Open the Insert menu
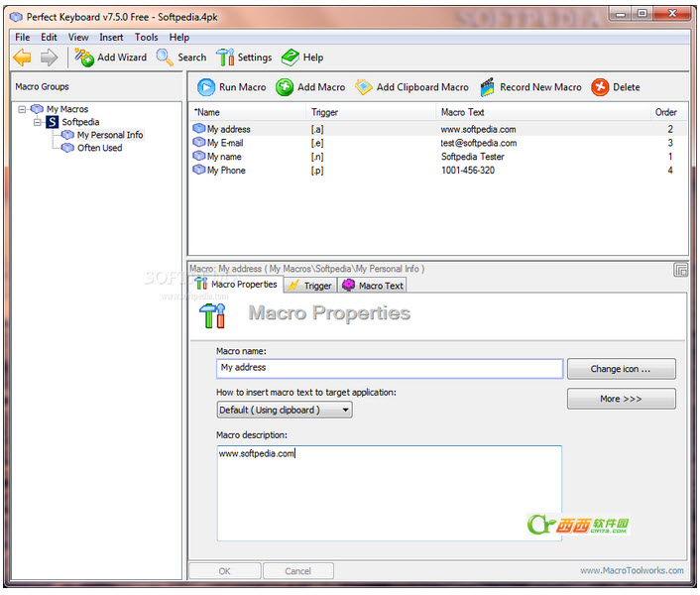Viewport: 700px width, 595px height. [x=111, y=38]
